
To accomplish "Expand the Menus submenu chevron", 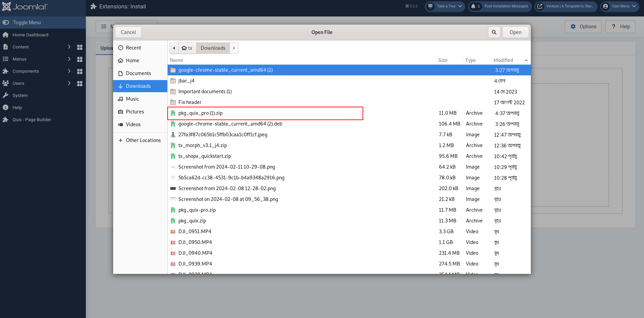I will 69,59.
